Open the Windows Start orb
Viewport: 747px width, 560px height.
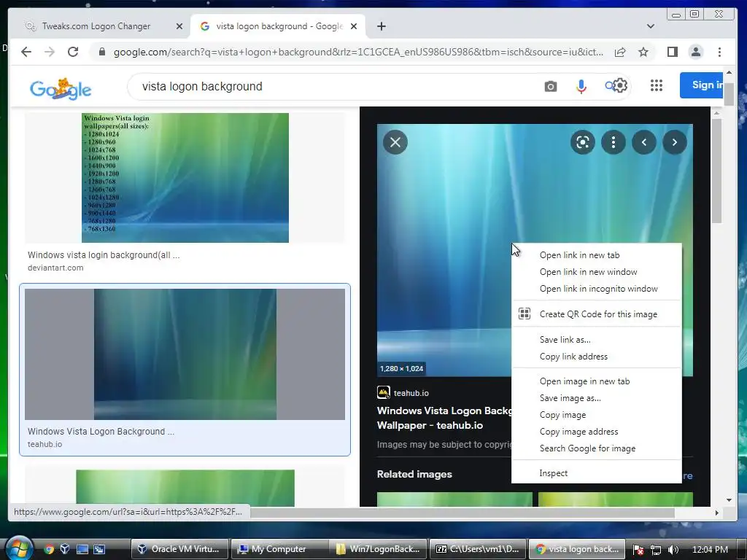point(19,548)
